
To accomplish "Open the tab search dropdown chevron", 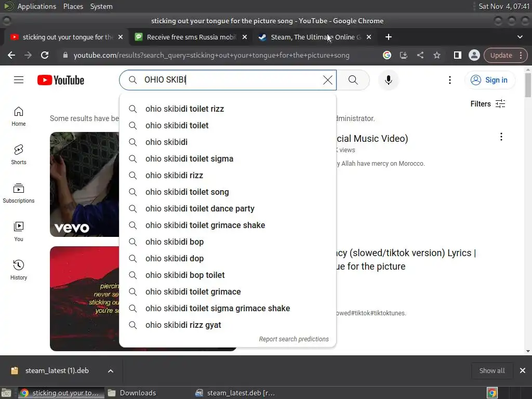I will tap(520, 37).
